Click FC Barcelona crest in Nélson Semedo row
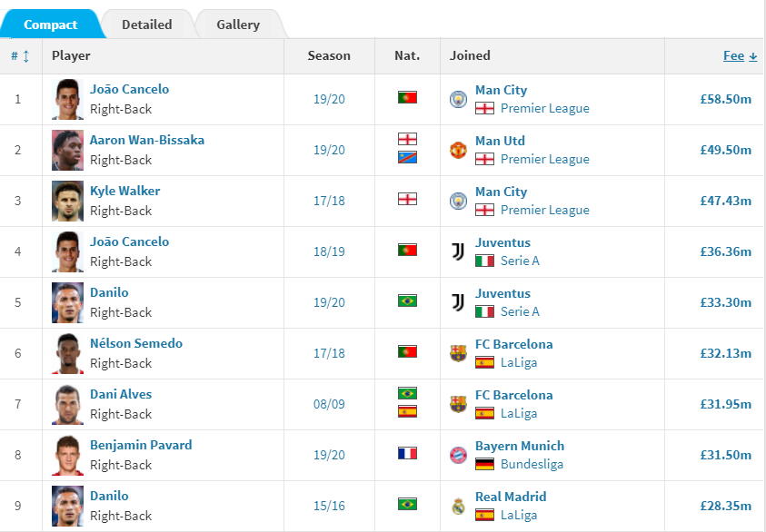Screen dimensions: 766x532 (458, 353)
